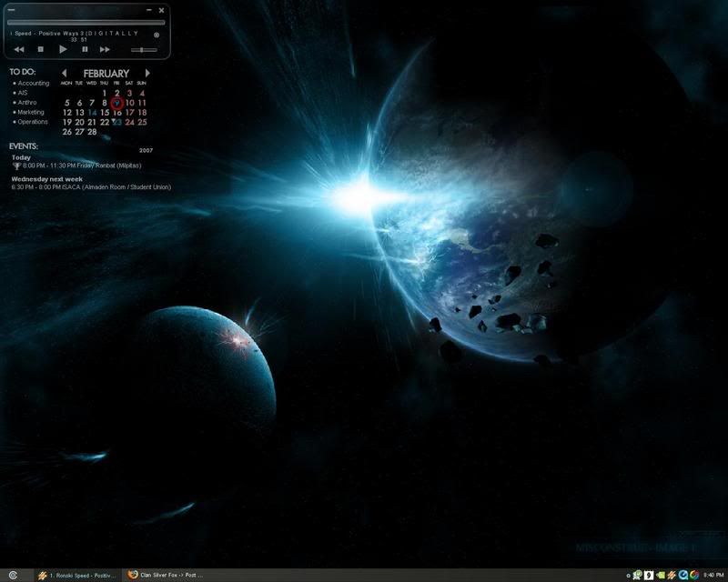
Task: Select February 18 on the calendar
Action: pyautogui.click(x=142, y=113)
